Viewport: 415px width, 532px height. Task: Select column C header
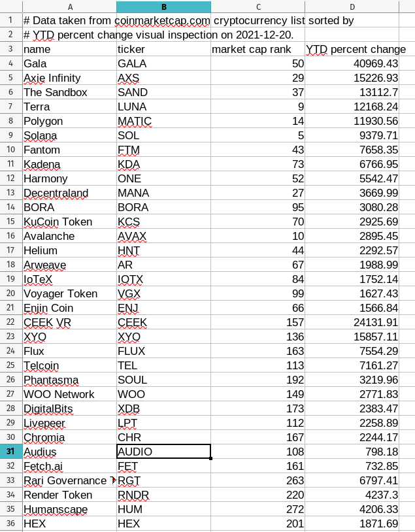click(x=258, y=7)
